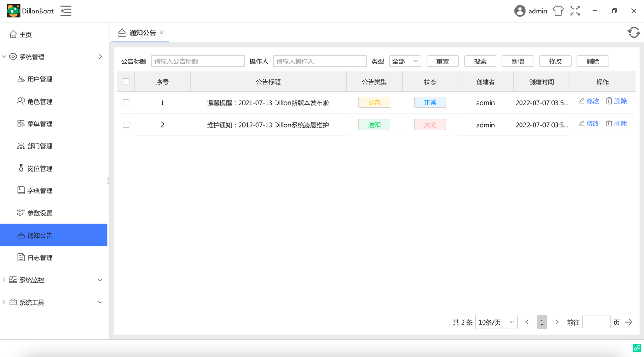Screen dimensions: 644x357
Task: Click the sidebar resize handle dots
Action: 108,181
